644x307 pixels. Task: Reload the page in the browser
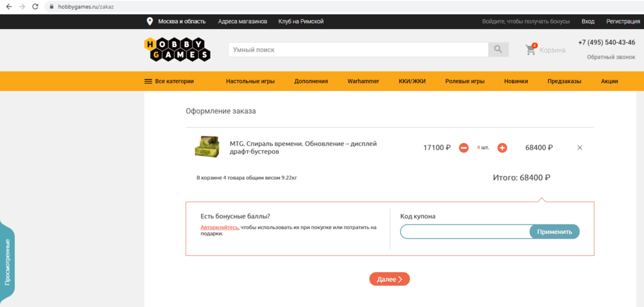(x=37, y=6)
